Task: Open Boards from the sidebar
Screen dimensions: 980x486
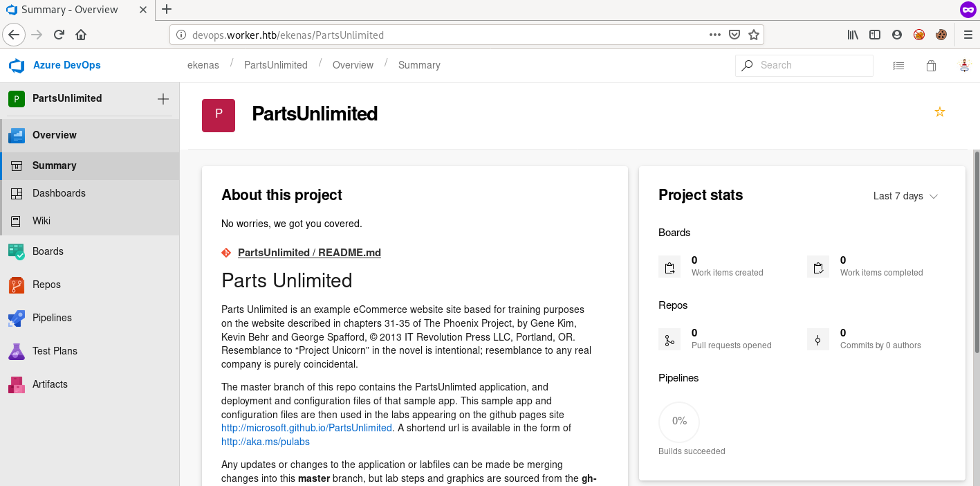Action: click(x=48, y=251)
